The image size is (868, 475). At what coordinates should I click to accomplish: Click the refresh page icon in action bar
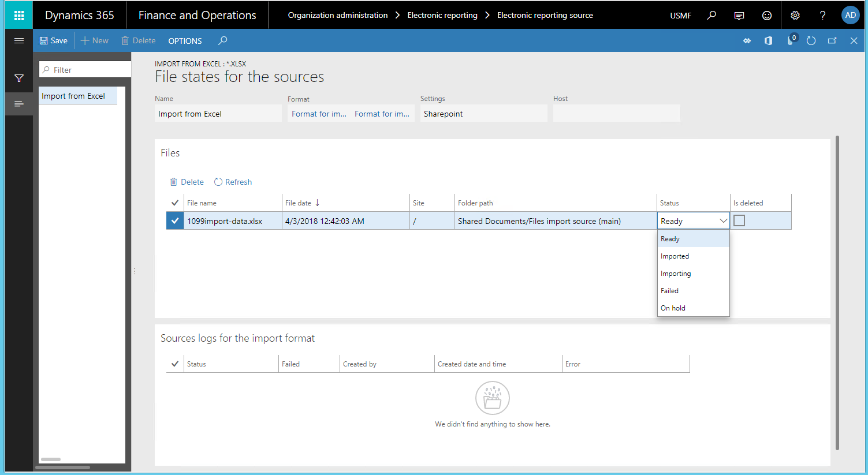click(x=811, y=40)
